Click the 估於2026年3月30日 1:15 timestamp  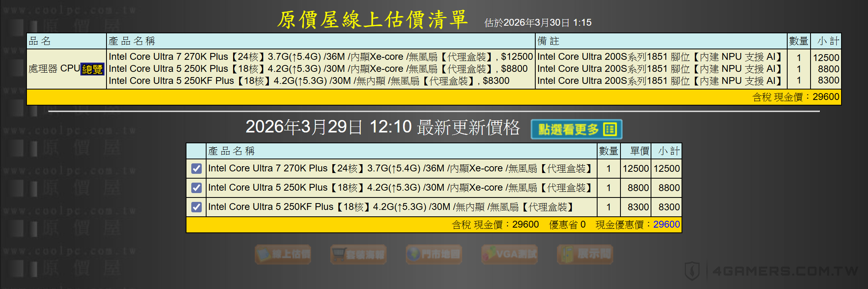(x=538, y=22)
